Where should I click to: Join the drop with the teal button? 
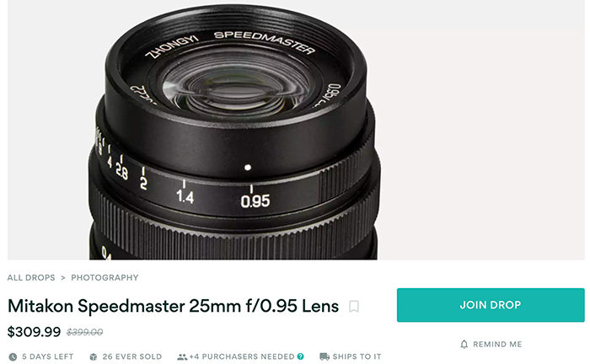point(491,305)
